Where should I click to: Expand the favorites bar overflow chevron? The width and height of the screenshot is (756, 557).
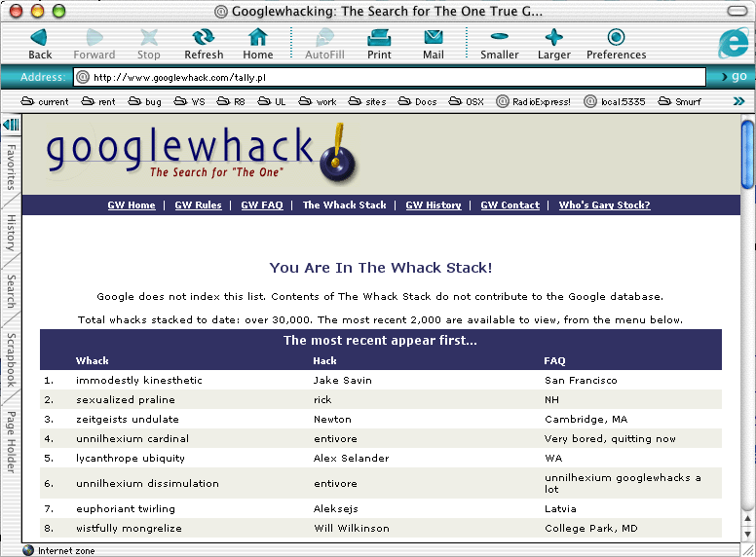[x=739, y=101]
